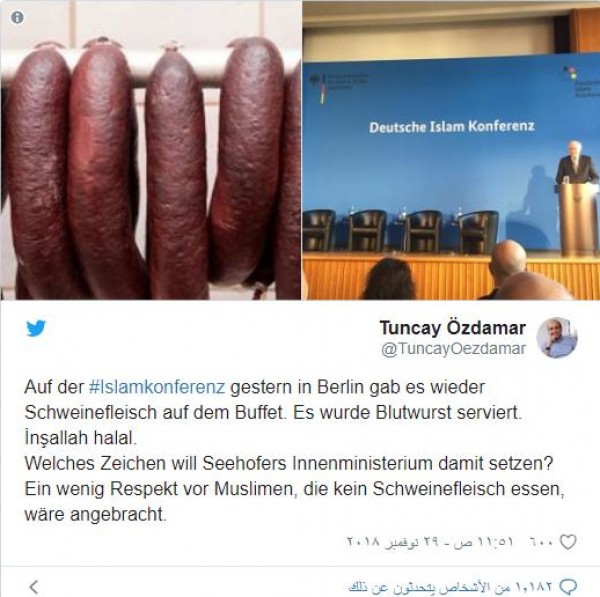
Task: Click the 1,182 people talking link
Action: 451,587
